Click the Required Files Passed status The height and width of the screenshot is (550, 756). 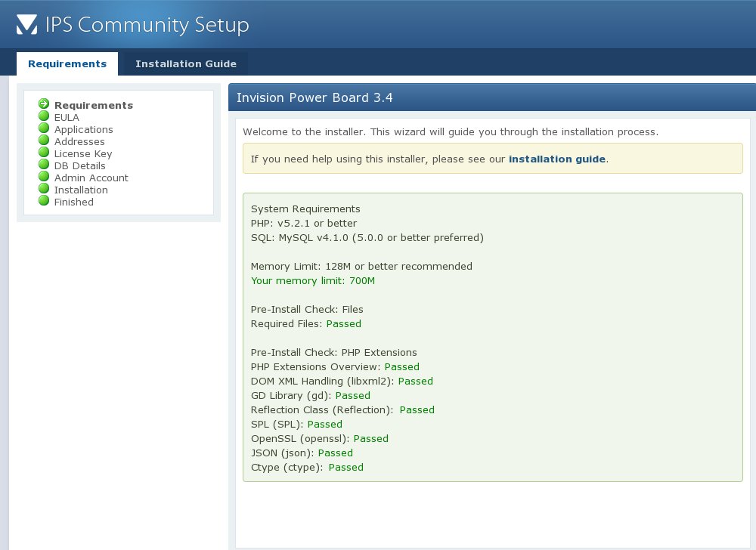click(x=343, y=323)
